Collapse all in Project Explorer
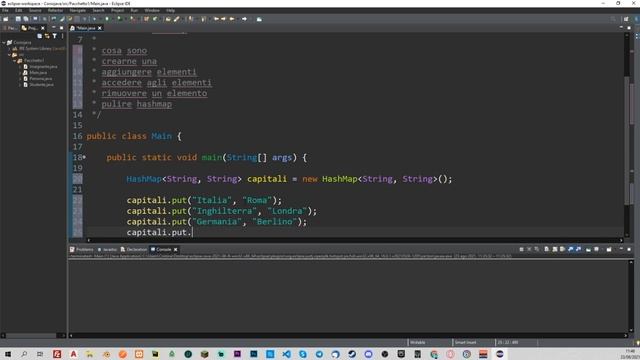Viewport: 640px width, 360px height. (40, 36)
